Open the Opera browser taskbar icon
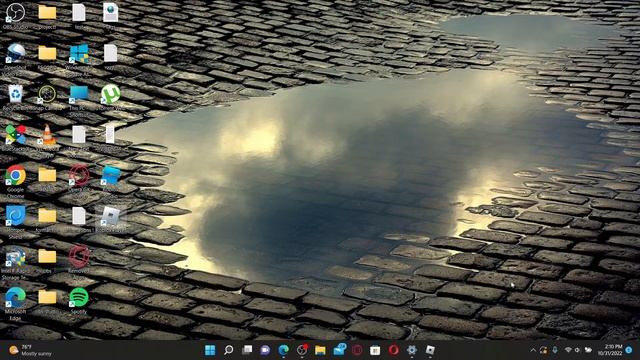Screen dimensions: 640x360 [x=393, y=350]
